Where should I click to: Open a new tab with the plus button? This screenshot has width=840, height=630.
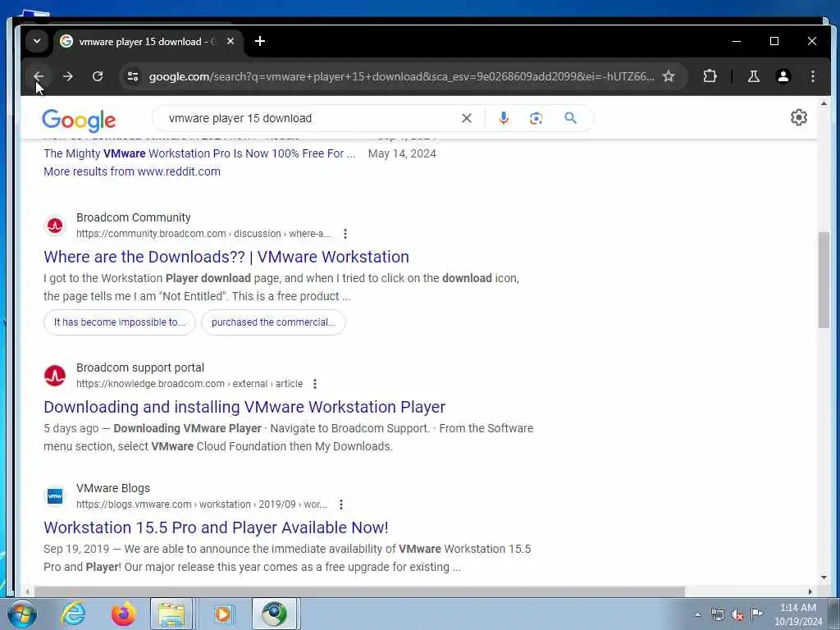260,41
